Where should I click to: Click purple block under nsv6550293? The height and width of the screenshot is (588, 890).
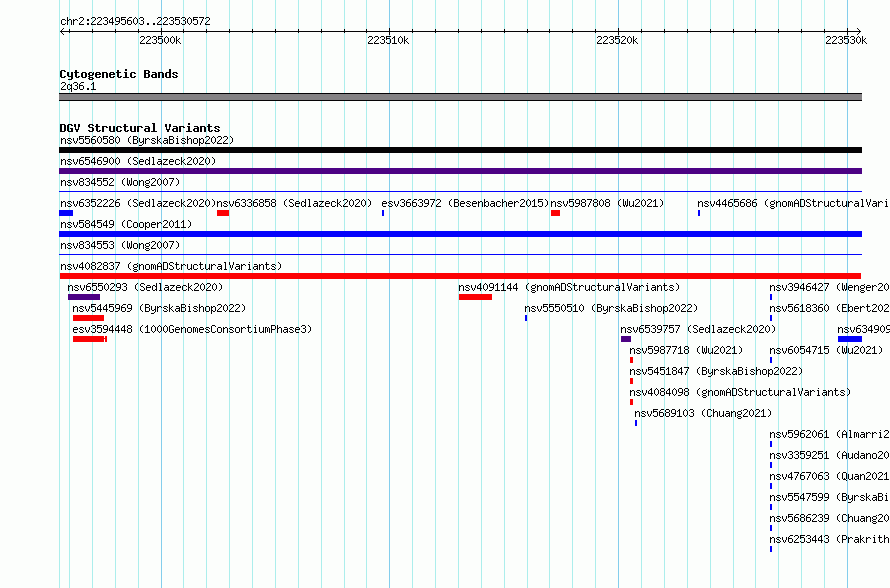pyautogui.click(x=84, y=297)
